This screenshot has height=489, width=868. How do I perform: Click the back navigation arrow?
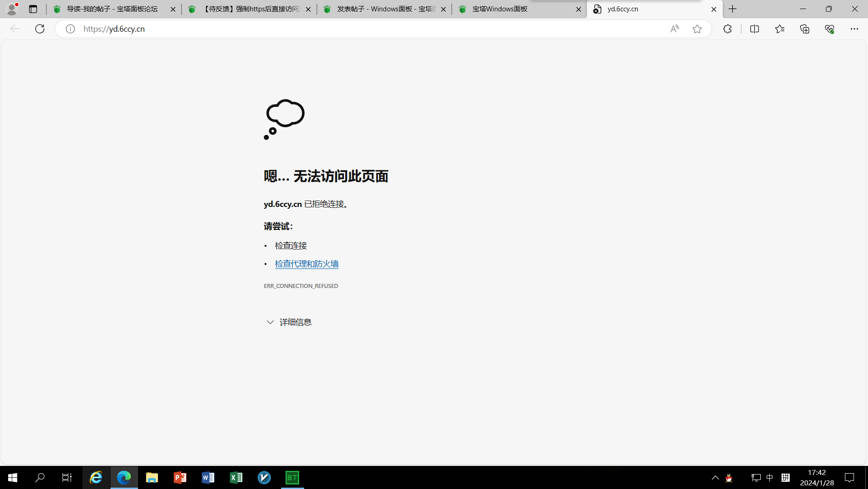click(15, 29)
